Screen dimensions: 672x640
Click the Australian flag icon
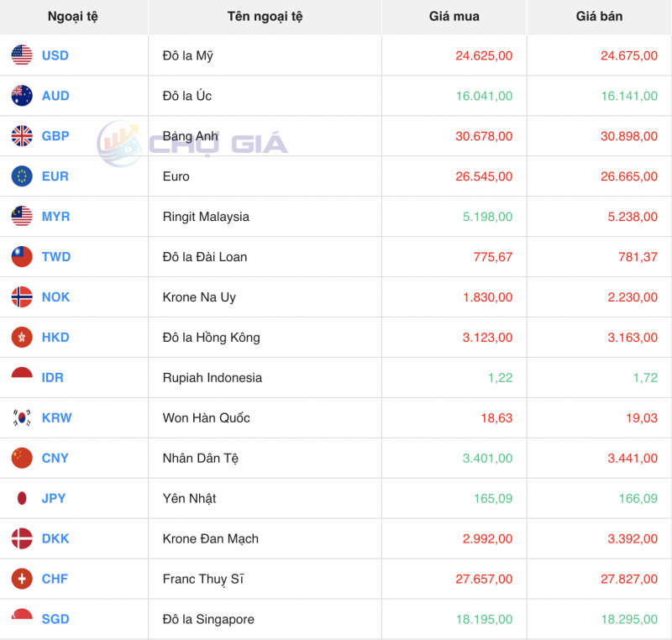click(22, 96)
